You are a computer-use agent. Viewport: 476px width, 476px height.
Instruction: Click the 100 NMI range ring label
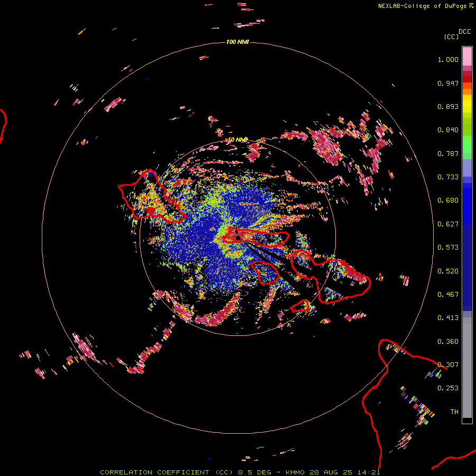[x=237, y=42]
